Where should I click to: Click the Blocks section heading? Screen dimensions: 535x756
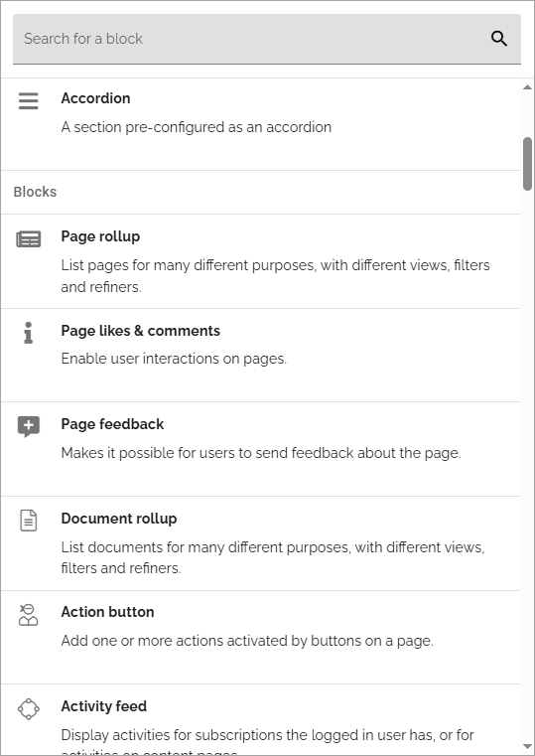pos(35,192)
